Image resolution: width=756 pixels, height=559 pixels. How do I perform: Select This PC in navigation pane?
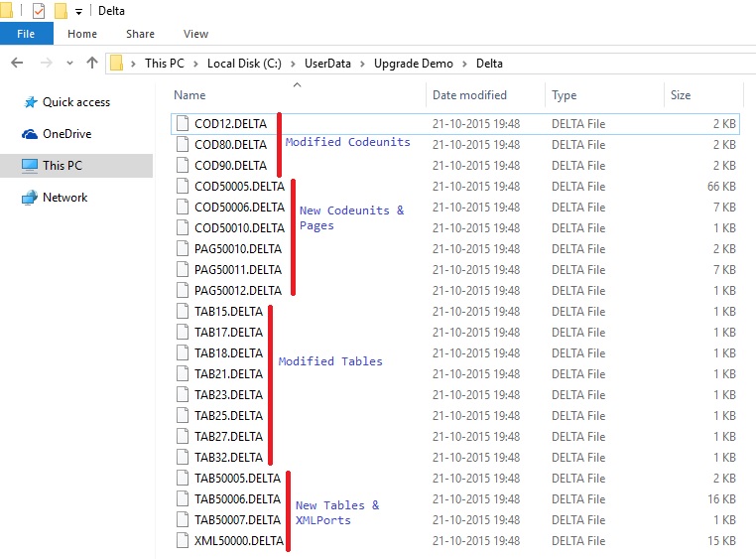[62, 166]
